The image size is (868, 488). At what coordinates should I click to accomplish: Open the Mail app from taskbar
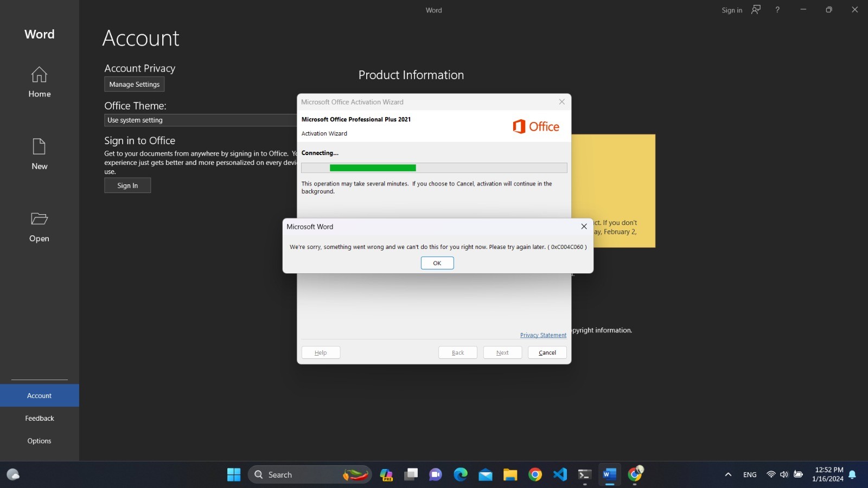tap(486, 474)
